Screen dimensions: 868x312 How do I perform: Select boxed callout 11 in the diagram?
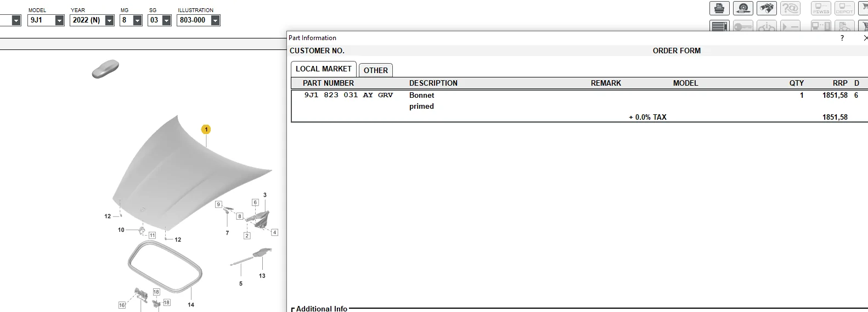[152, 235]
